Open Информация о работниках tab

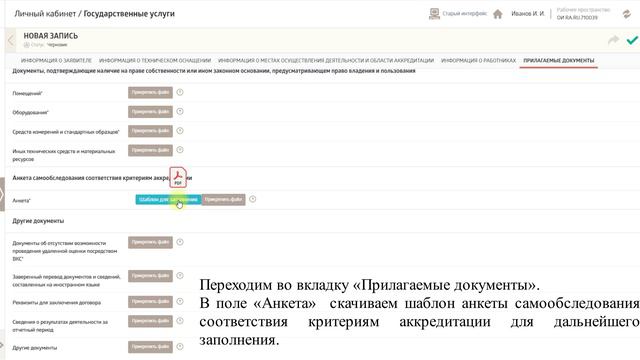click(x=478, y=60)
